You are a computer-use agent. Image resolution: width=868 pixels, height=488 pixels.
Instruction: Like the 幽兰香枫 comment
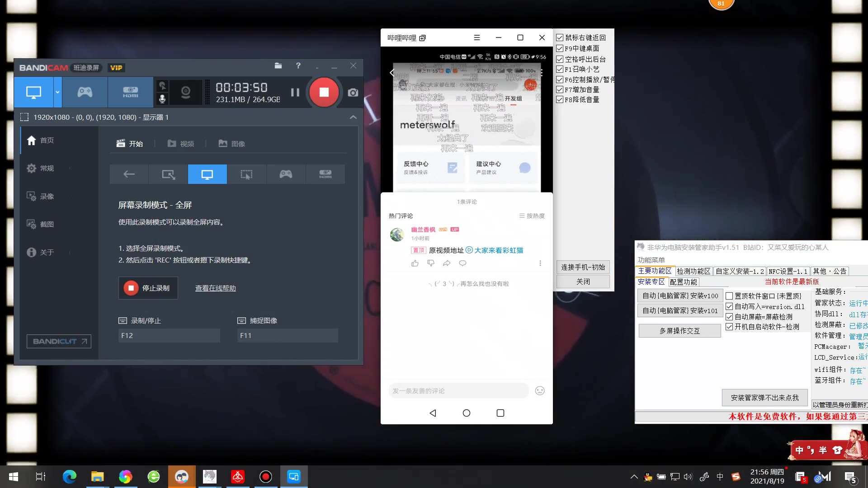point(415,263)
